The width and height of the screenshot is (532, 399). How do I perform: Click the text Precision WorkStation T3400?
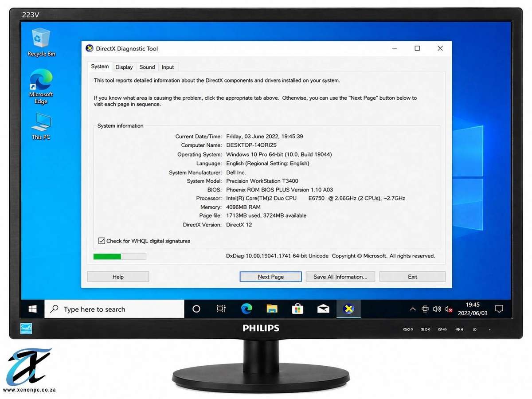tap(262, 181)
